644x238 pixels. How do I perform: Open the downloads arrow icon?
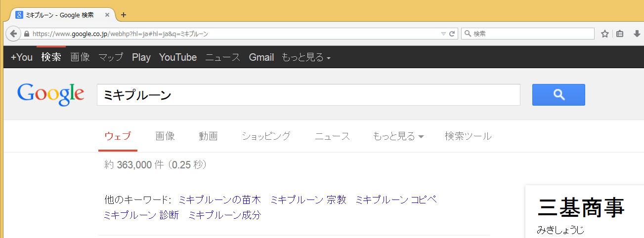coord(637,34)
